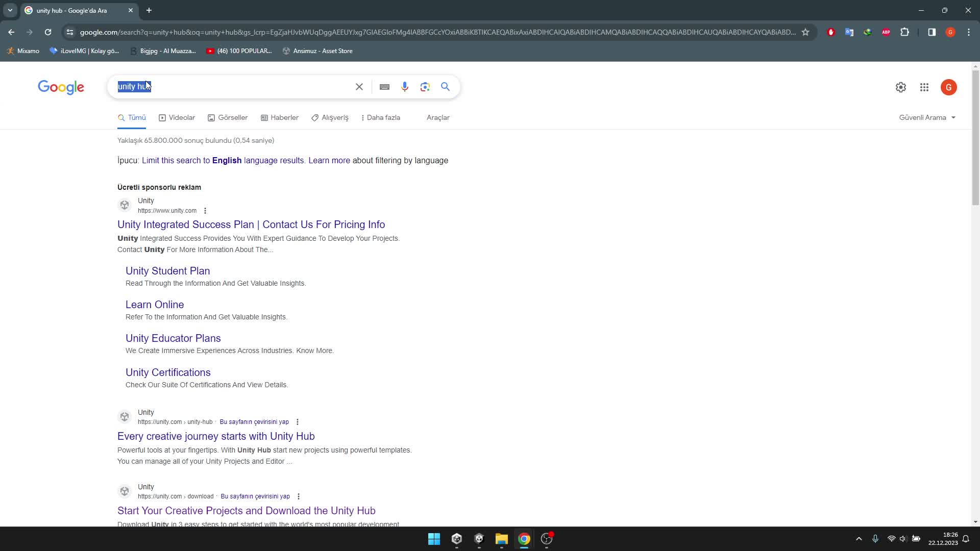This screenshot has height=551, width=980.
Task: Open Bigjpg bookmark
Action: (163, 51)
